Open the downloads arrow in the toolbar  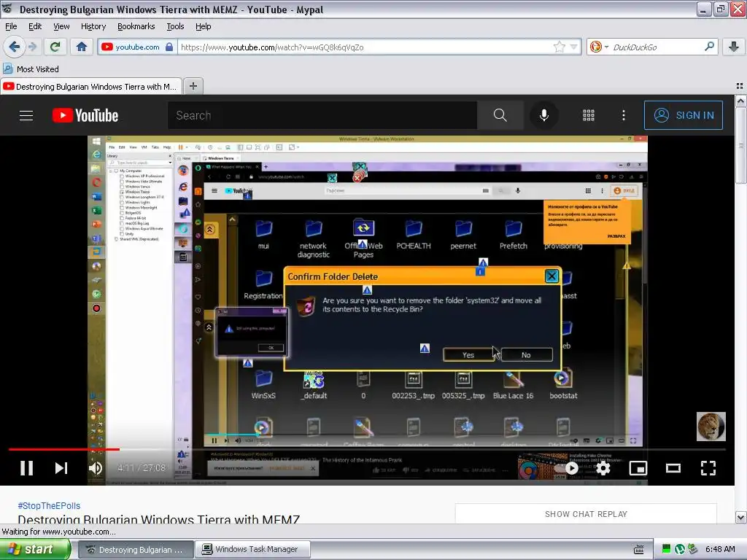734,47
